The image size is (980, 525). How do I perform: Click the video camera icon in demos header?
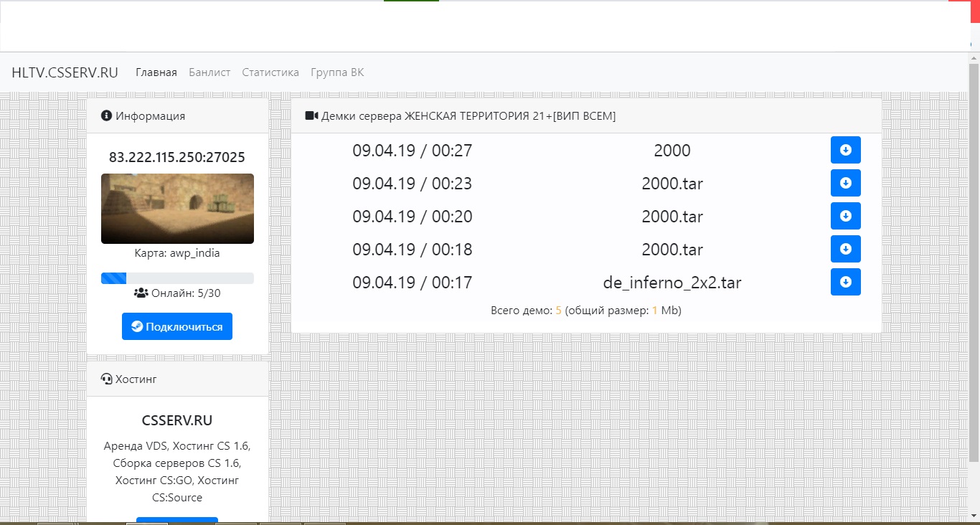tap(311, 115)
